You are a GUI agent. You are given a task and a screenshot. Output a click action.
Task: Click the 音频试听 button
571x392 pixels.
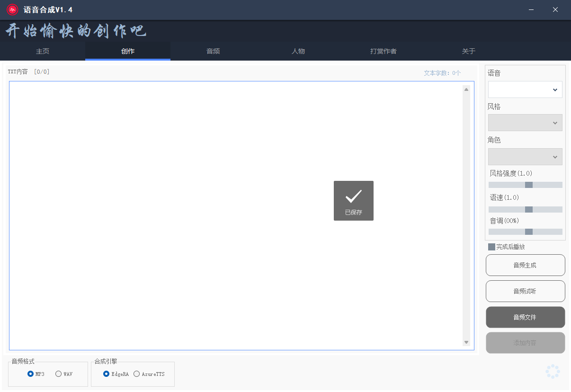(x=526, y=291)
